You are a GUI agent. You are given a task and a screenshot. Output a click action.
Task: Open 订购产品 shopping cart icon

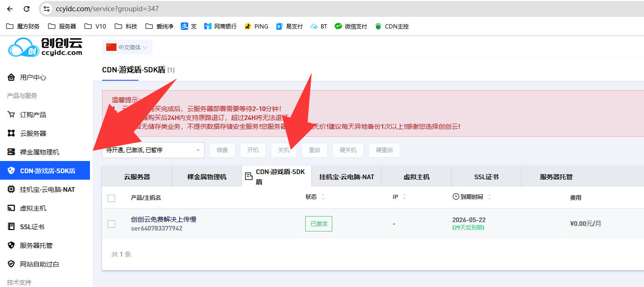[x=12, y=115]
